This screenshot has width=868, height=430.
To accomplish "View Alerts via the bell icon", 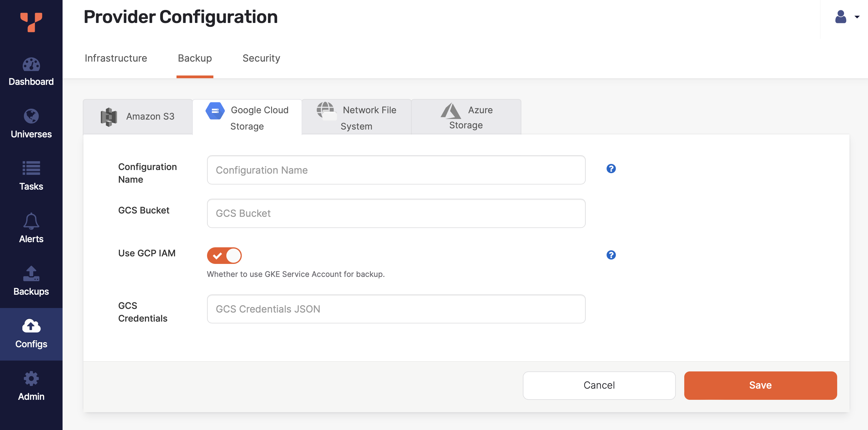I will [31, 228].
